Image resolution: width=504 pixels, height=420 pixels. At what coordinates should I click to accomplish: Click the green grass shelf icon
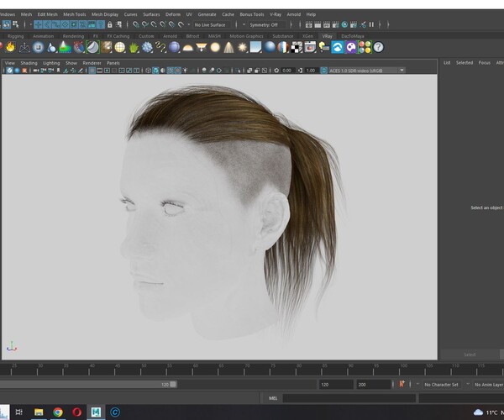pos(134,48)
